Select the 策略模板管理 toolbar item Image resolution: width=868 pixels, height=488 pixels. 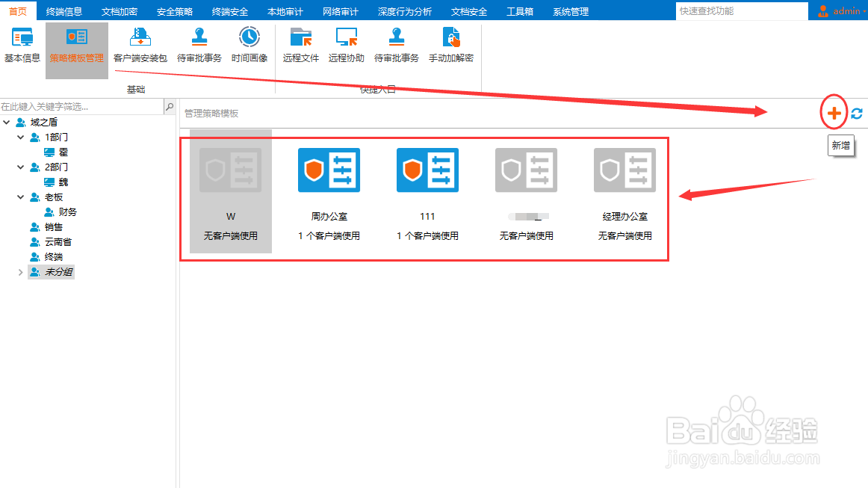(x=76, y=49)
